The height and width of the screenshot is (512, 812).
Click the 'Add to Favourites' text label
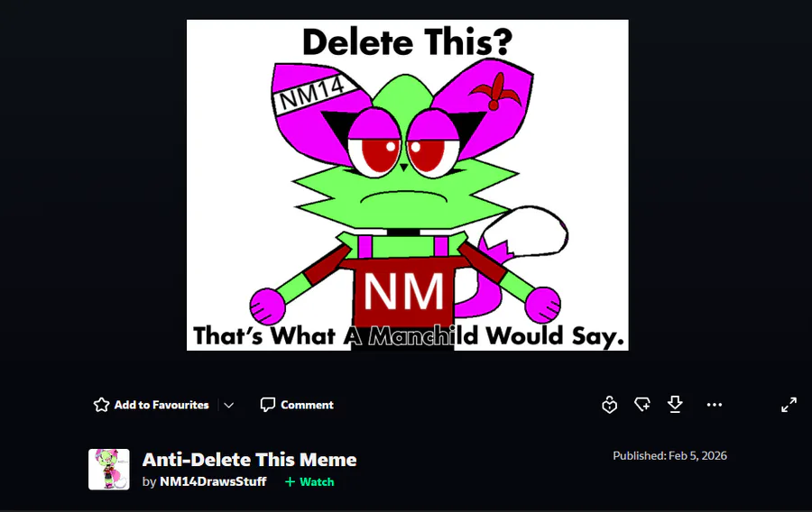click(161, 405)
